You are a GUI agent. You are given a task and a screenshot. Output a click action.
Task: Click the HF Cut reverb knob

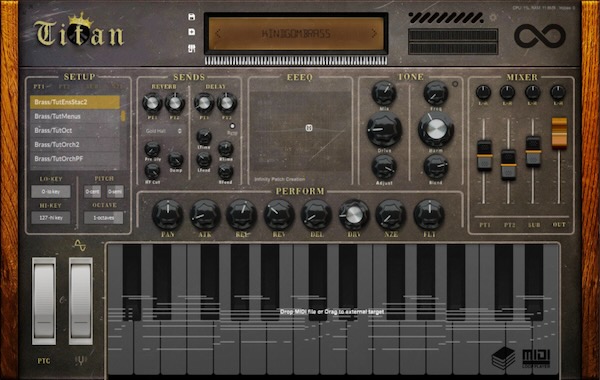pos(152,171)
